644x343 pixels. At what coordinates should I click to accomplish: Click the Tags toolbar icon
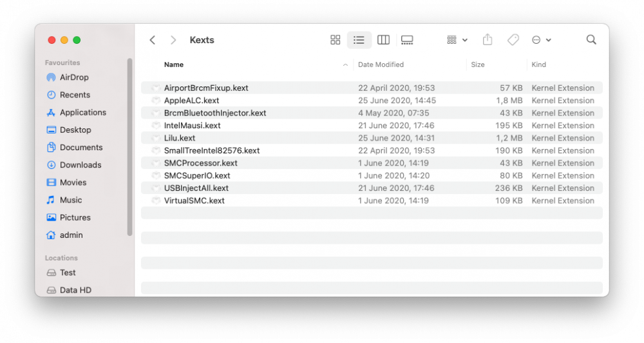[x=513, y=40]
